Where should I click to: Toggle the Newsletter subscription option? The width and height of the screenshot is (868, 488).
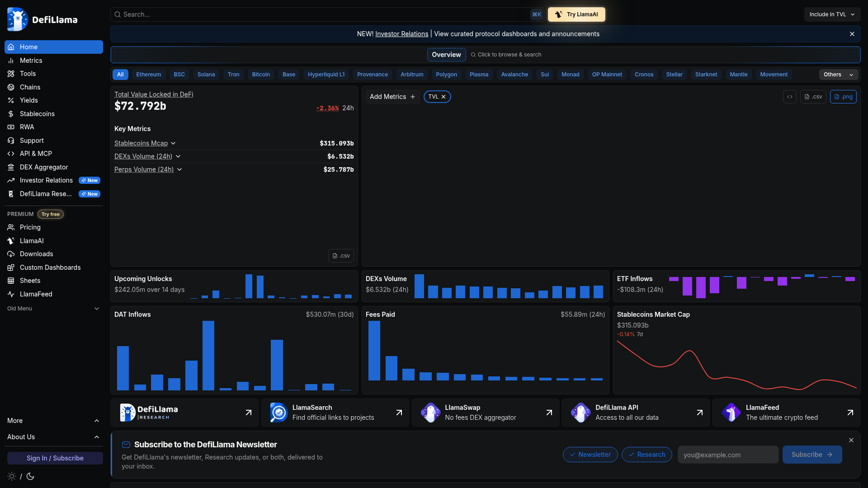pos(590,455)
